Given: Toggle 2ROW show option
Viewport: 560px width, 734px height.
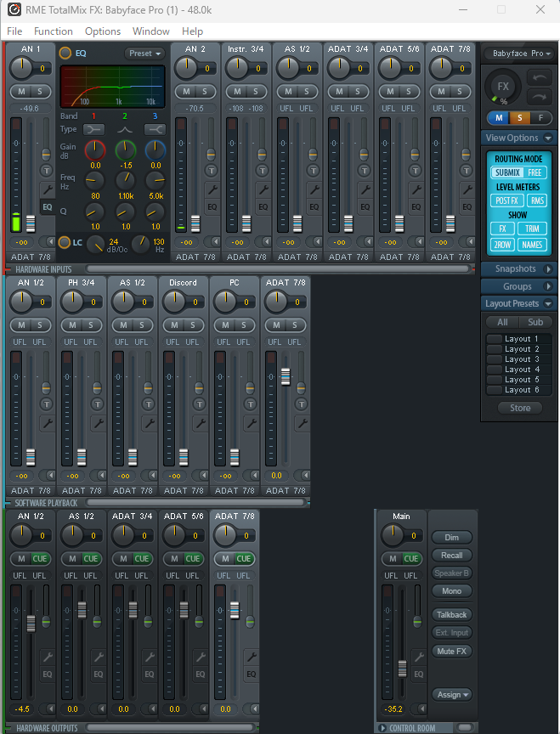Looking at the screenshot, I should click(x=502, y=245).
